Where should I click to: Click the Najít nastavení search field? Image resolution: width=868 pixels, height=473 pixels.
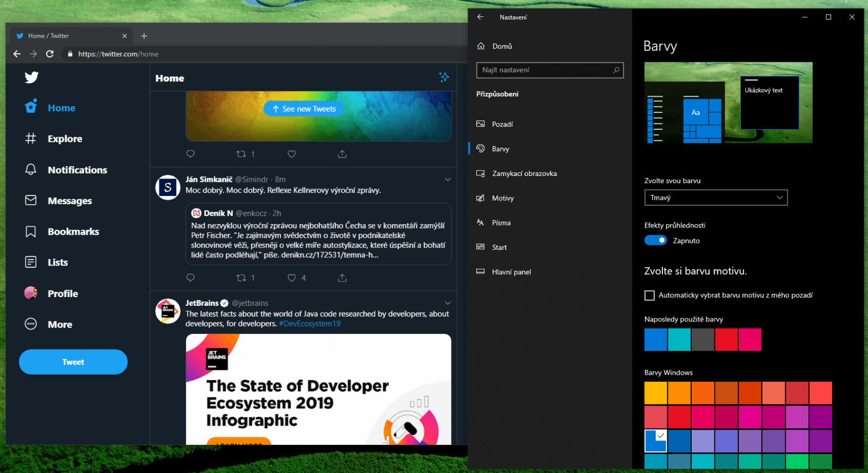point(550,70)
